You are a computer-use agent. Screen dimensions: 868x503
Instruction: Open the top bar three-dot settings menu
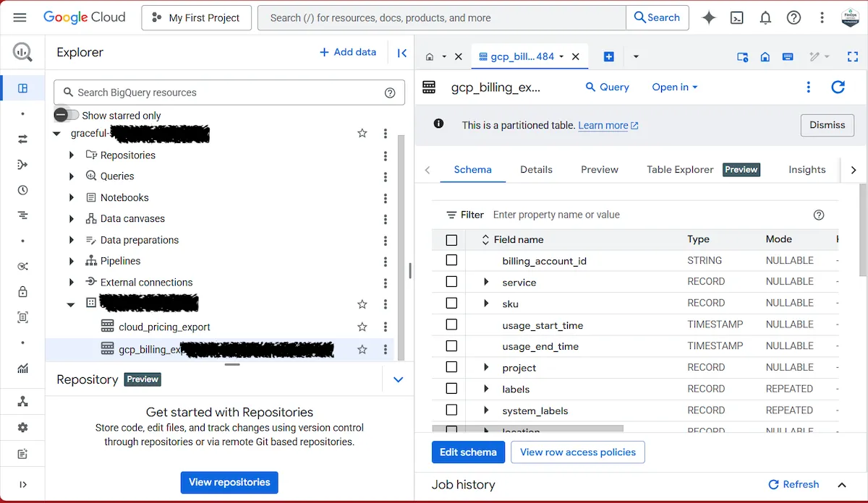(x=822, y=18)
